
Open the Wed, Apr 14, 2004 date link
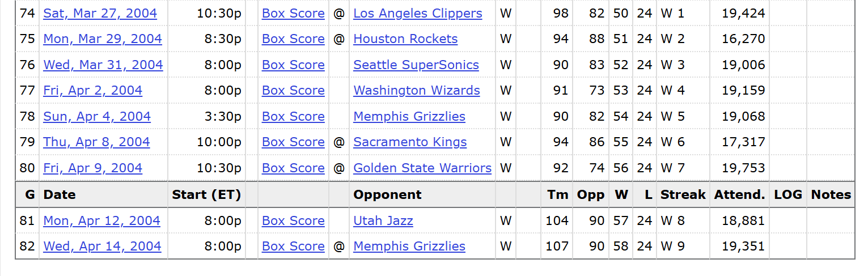(x=102, y=247)
